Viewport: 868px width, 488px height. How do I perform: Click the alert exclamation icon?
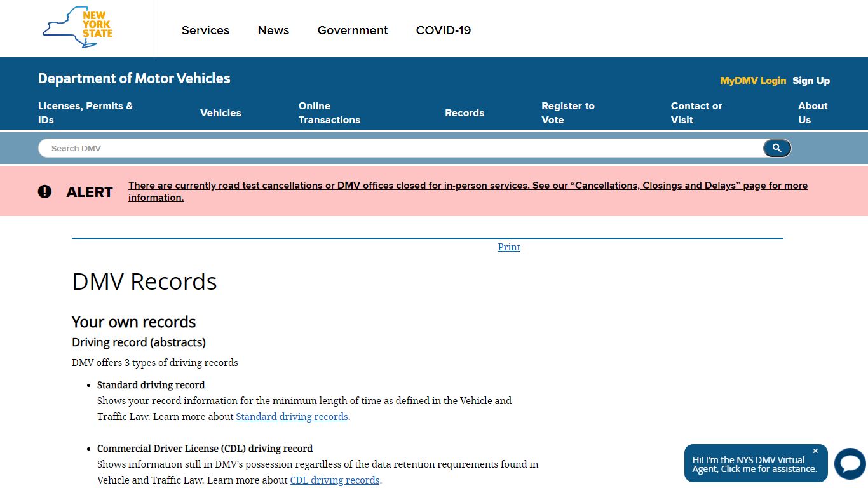(x=44, y=191)
